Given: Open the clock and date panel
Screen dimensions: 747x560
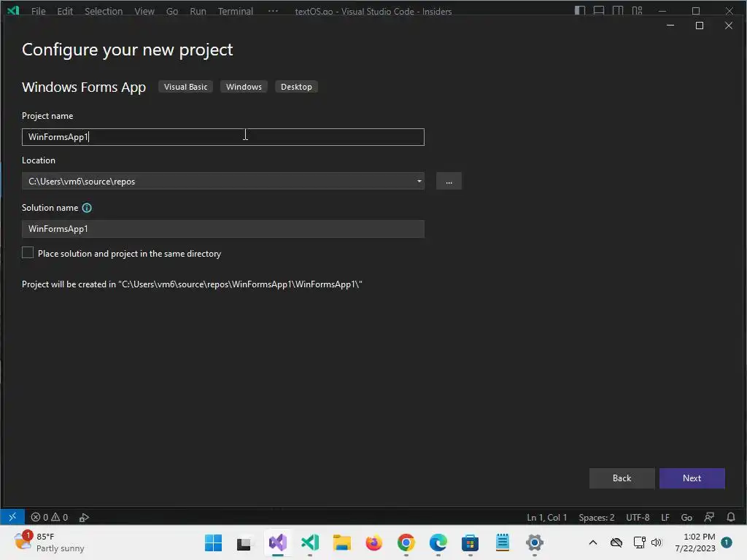Looking at the screenshot, I should (695, 542).
